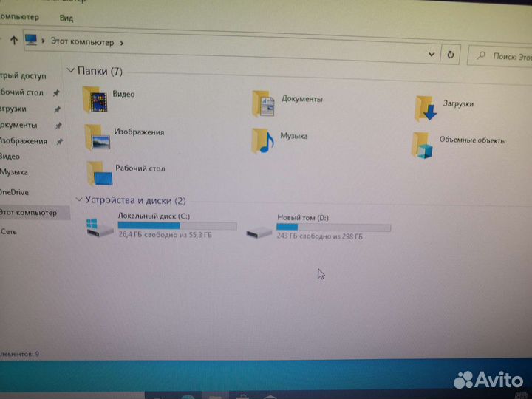Open Новый том (D:) drive icon

coord(259,228)
